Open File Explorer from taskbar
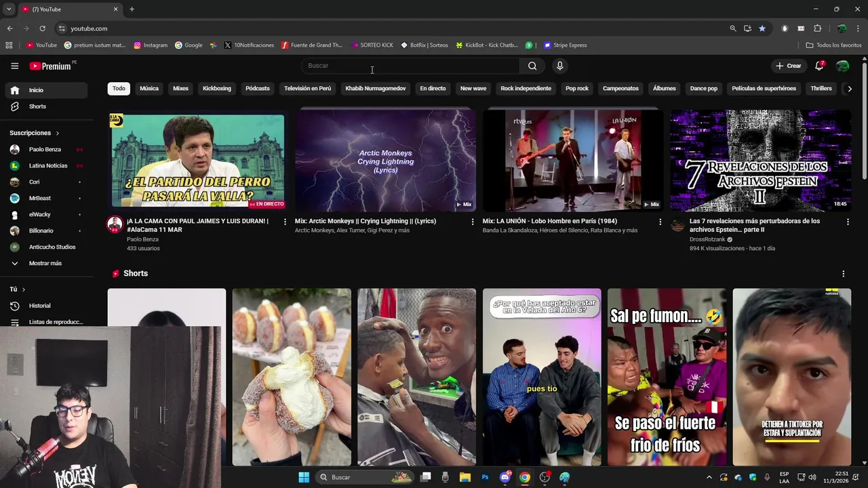This screenshot has width=868, height=488. [465, 477]
